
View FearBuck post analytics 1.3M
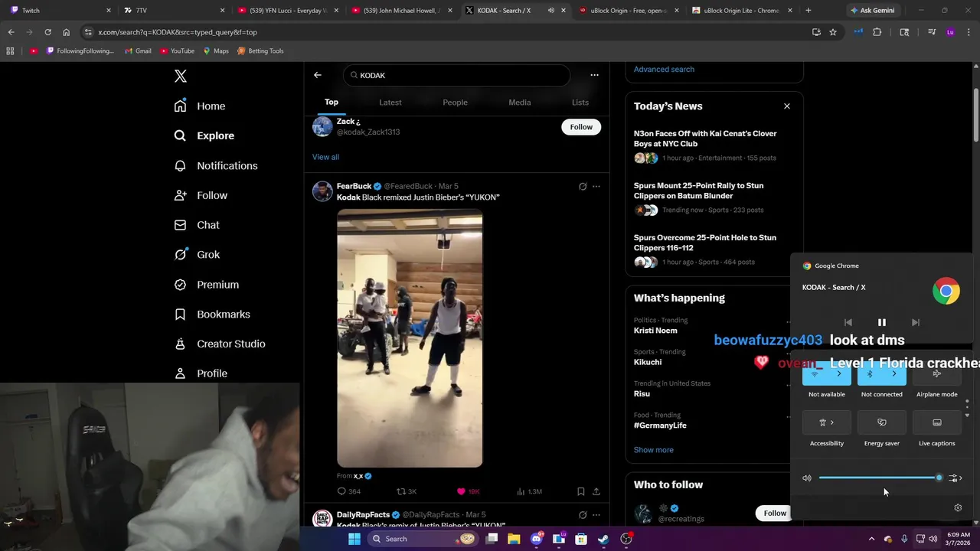[x=530, y=491]
